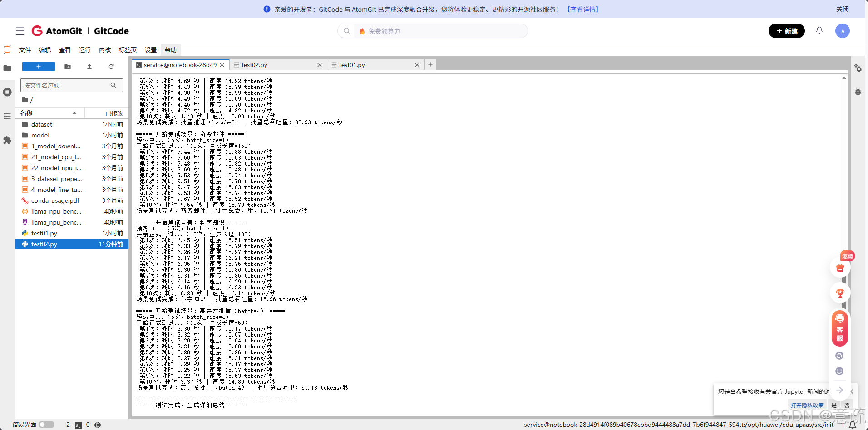Screen dimensions: 868x430
Task: Open the extension manager puzzle icon
Action: (7, 140)
